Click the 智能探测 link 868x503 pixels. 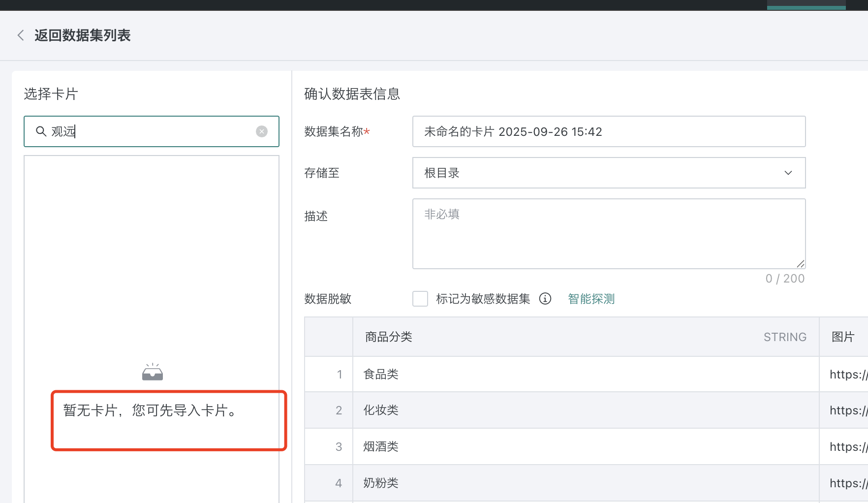pos(591,299)
